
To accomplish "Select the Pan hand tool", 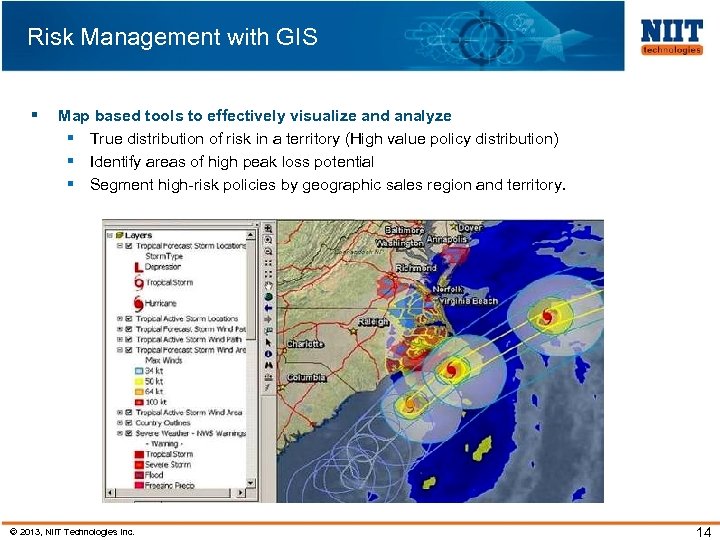I will tap(269, 286).
